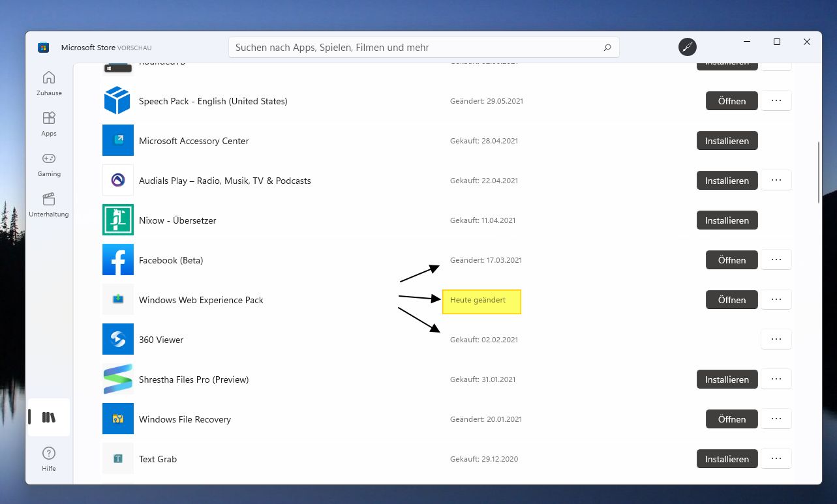Install Microsoft Accessory Center

tap(727, 141)
